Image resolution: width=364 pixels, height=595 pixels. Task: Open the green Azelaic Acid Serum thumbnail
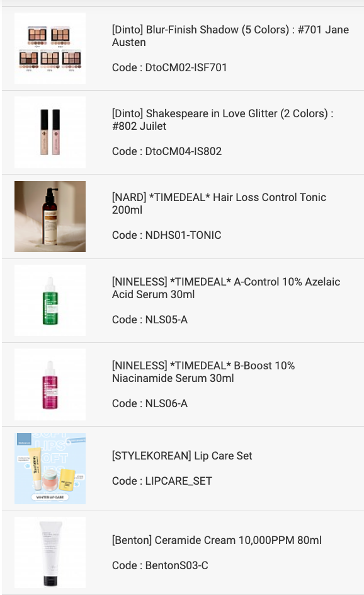tap(50, 300)
